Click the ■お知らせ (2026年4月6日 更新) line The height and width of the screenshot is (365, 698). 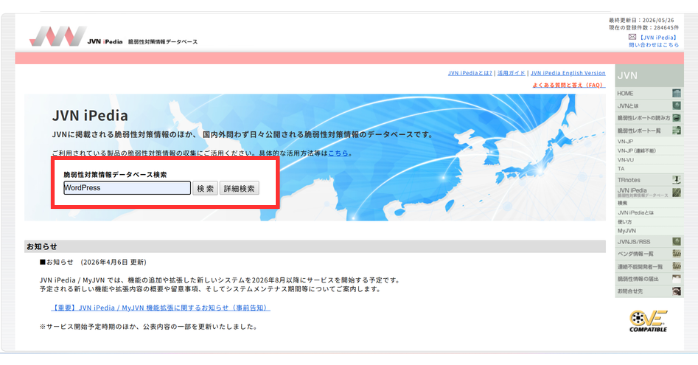pos(93,262)
